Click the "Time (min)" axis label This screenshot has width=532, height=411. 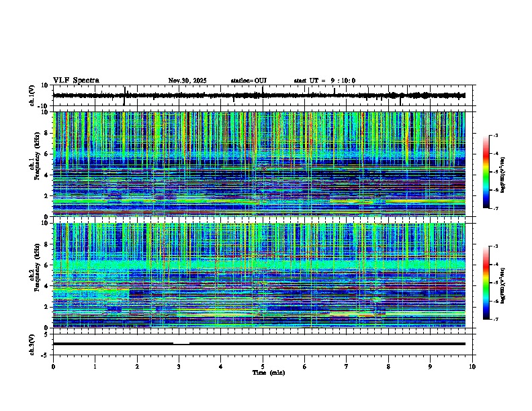pyautogui.click(x=269, y=373)
